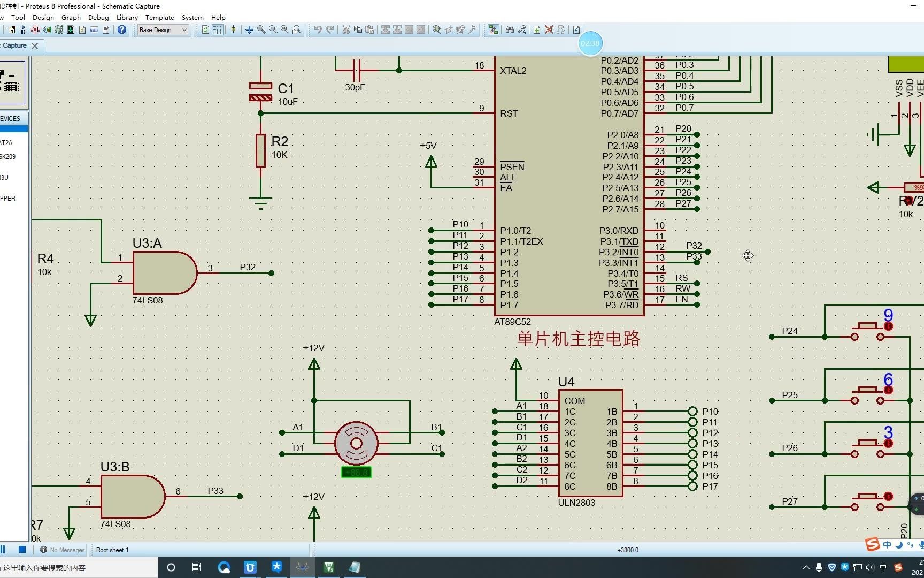Toggle the red latch on switch 9
The width and height of the screenshot is (924, 578).
(x=888, y=326)
